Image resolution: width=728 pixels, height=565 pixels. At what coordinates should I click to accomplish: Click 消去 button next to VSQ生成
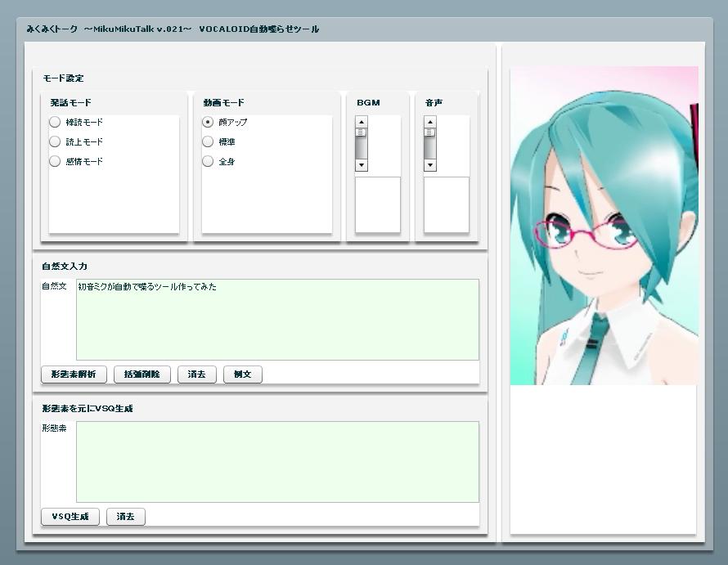[126, 516]
